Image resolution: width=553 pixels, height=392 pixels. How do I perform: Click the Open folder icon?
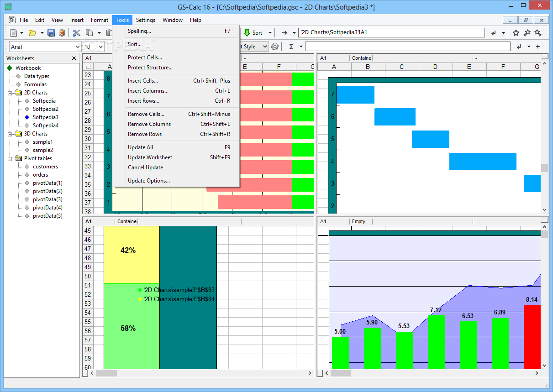point(32,33)
